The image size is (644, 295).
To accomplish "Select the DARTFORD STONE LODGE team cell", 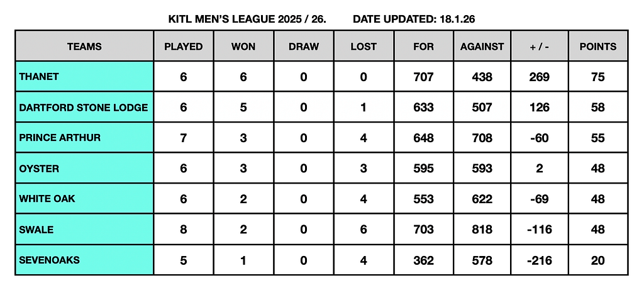I will click(x=84, y=108).
